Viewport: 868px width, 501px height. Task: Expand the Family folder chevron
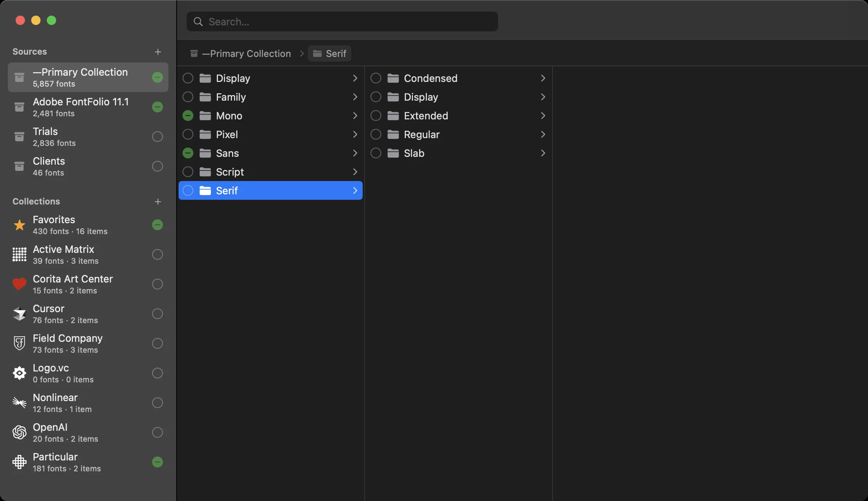tap(355, 97)
